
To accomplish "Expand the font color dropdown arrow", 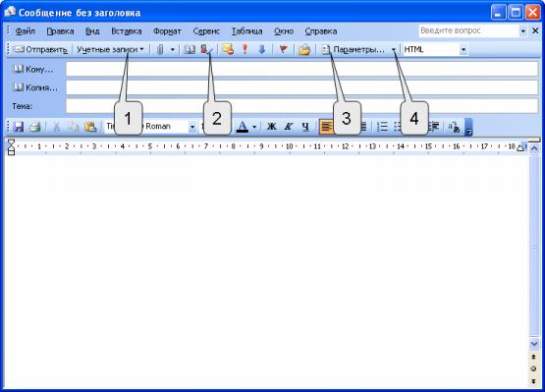I will [x=254, y=127].
